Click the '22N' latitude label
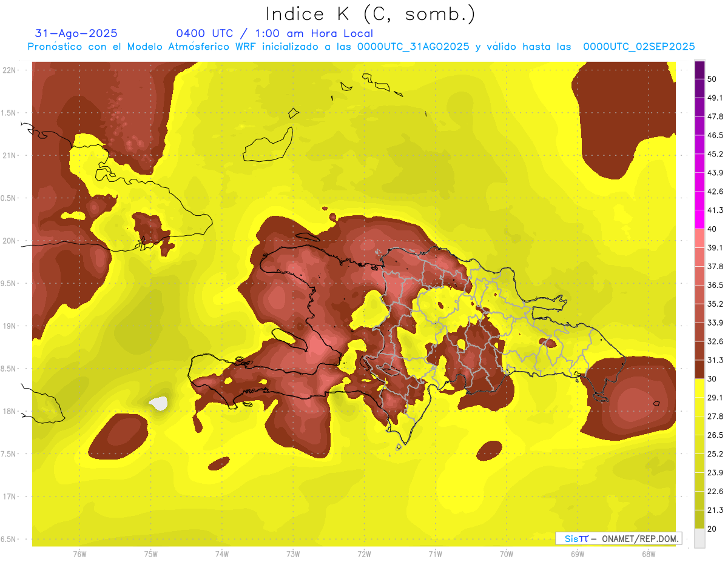This screenshot has width=728, height=562. pyautogui.click(x=9, y=70)
